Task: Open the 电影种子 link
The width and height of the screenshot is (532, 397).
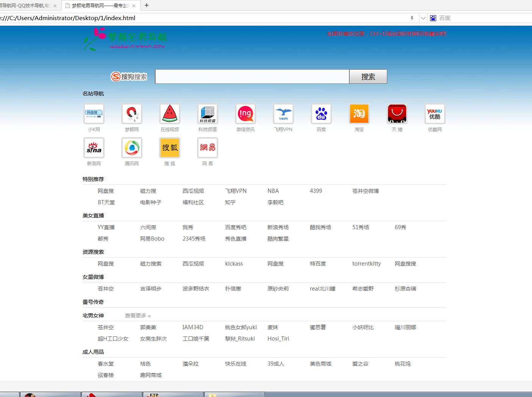Action: tap(151, 202)
